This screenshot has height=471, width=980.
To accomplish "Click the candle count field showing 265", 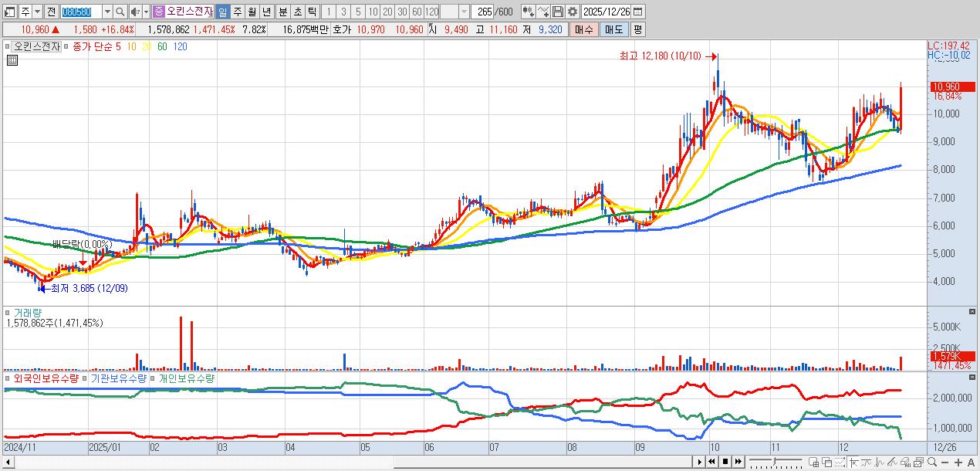I will point(482,12).
